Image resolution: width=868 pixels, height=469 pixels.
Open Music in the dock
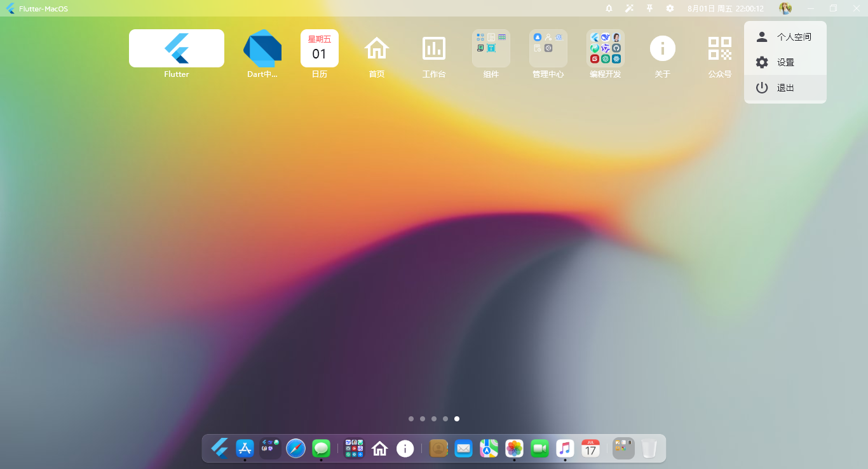(565, 448)
